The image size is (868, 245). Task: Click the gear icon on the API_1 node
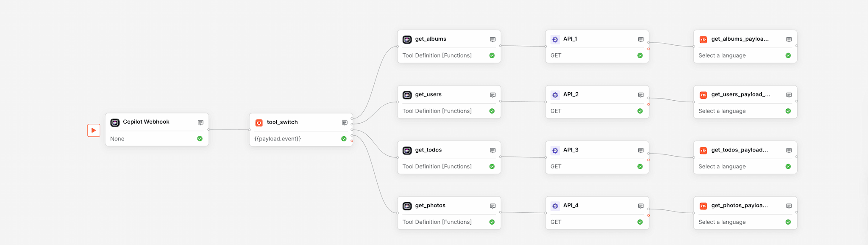[x=555, y=39]
